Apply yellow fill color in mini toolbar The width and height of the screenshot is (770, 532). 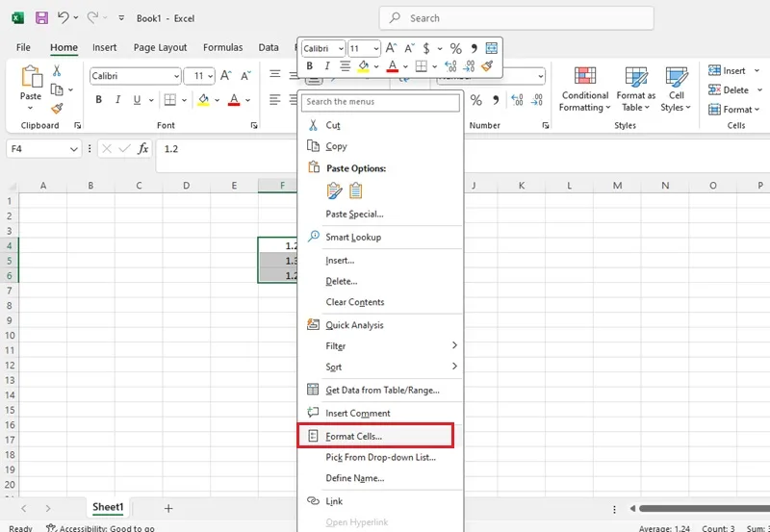pyautogui.click(x=364, y=65)
